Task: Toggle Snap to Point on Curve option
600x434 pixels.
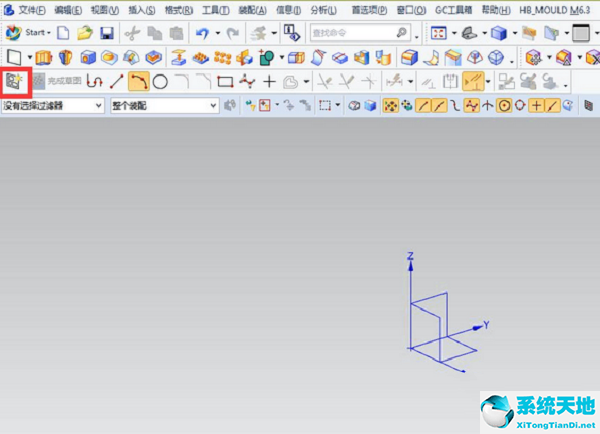Action: (552, 105)
